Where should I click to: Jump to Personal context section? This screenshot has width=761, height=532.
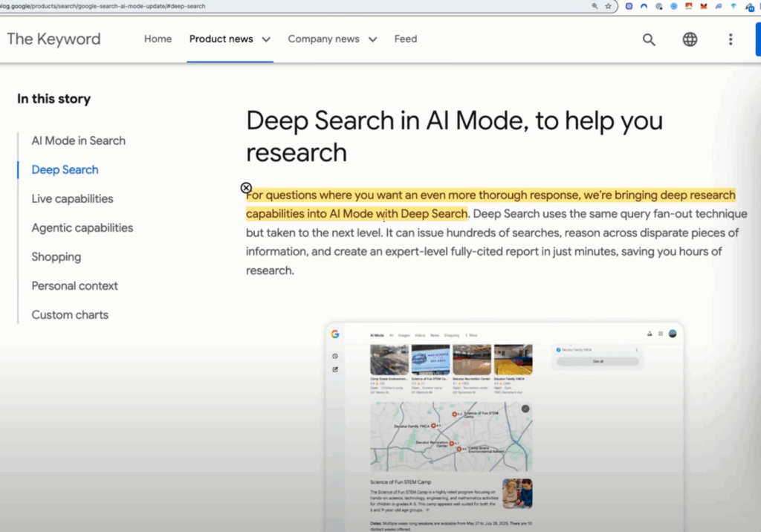(x=75, y=286)
